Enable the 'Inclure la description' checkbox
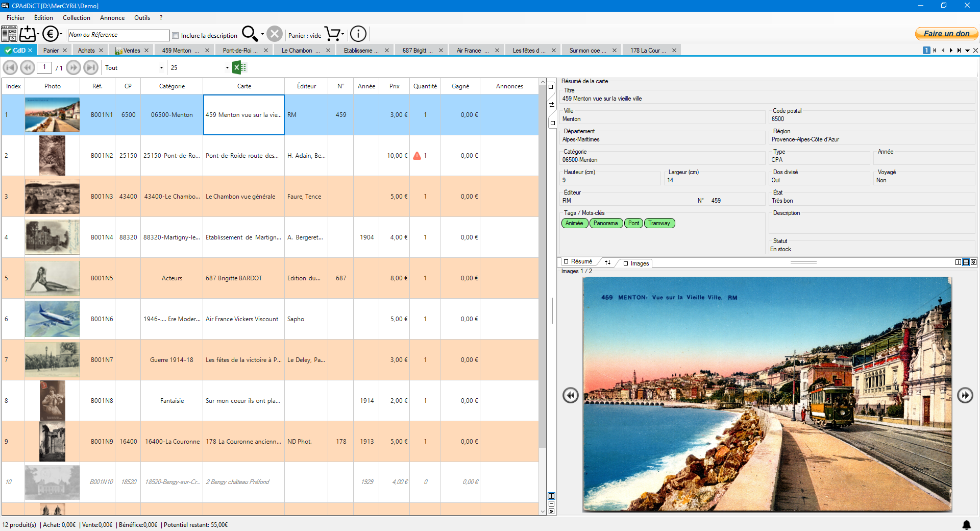 point(176,36)
